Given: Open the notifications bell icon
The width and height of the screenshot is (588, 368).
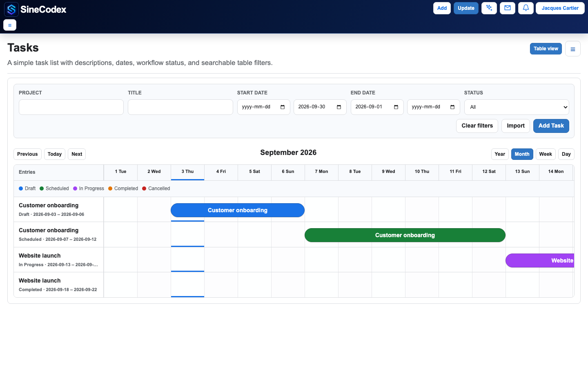Looking at the screenshot, I should [x=526, y=8].
